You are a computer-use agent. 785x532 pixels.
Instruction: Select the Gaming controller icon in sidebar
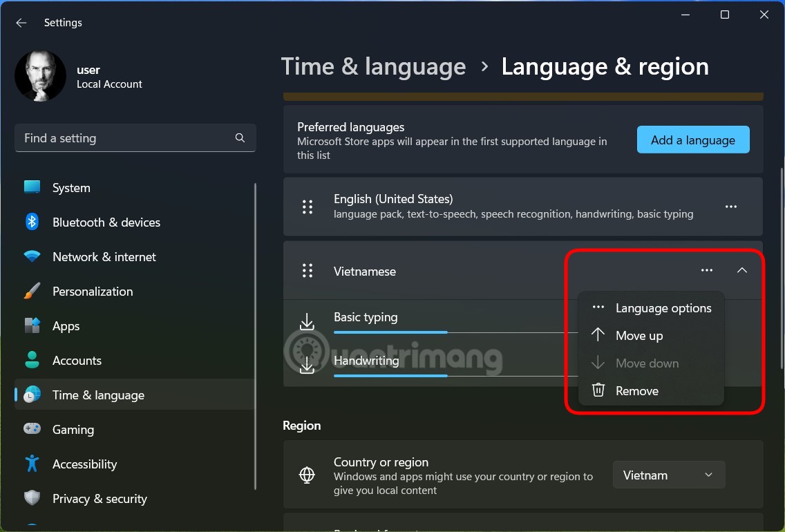32,429
